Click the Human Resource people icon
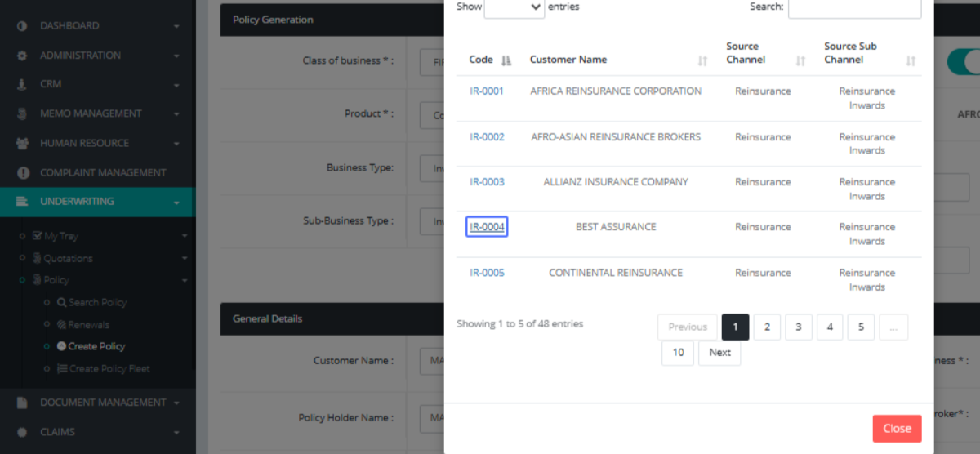 [x=22, y=143]
